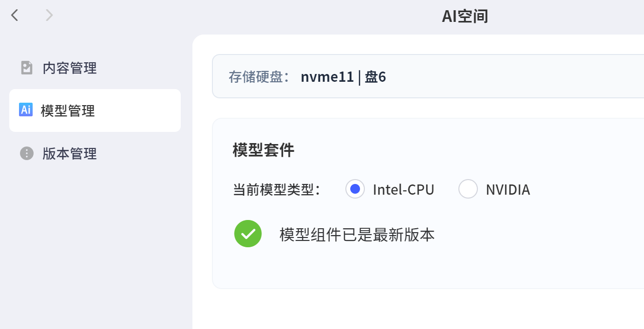Click the 当前模型类型 label
644x329 pixels.
coord(276,190)
